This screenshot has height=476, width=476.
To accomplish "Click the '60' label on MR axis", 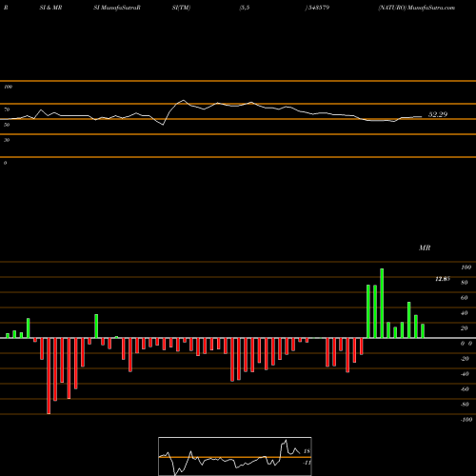I will pos(465,298).
